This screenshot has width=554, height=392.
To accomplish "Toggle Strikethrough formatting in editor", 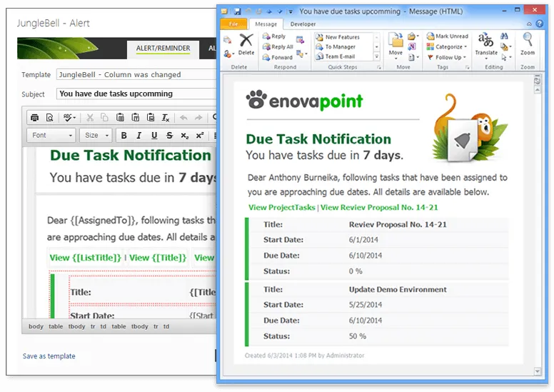I will (x=169, y=136).
